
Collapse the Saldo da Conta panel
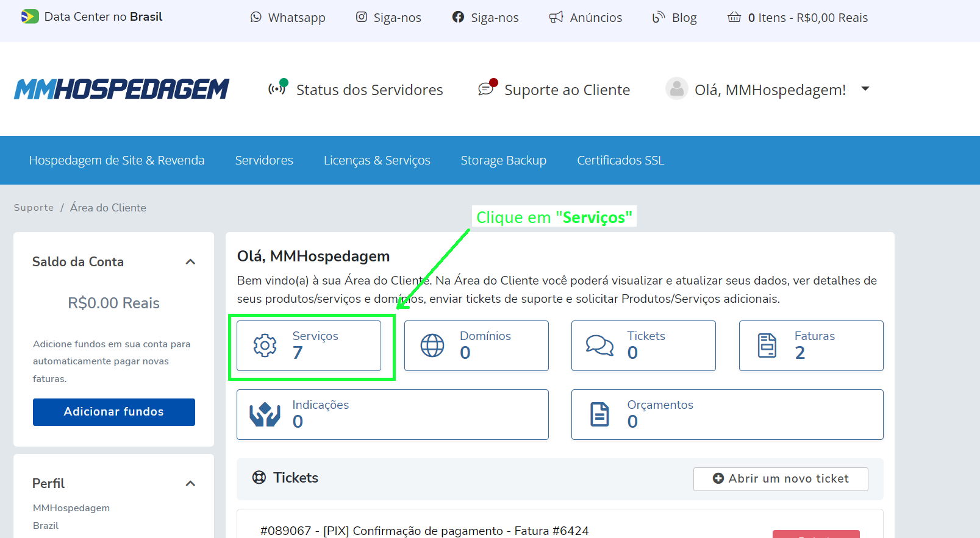[x=190, y=262]
